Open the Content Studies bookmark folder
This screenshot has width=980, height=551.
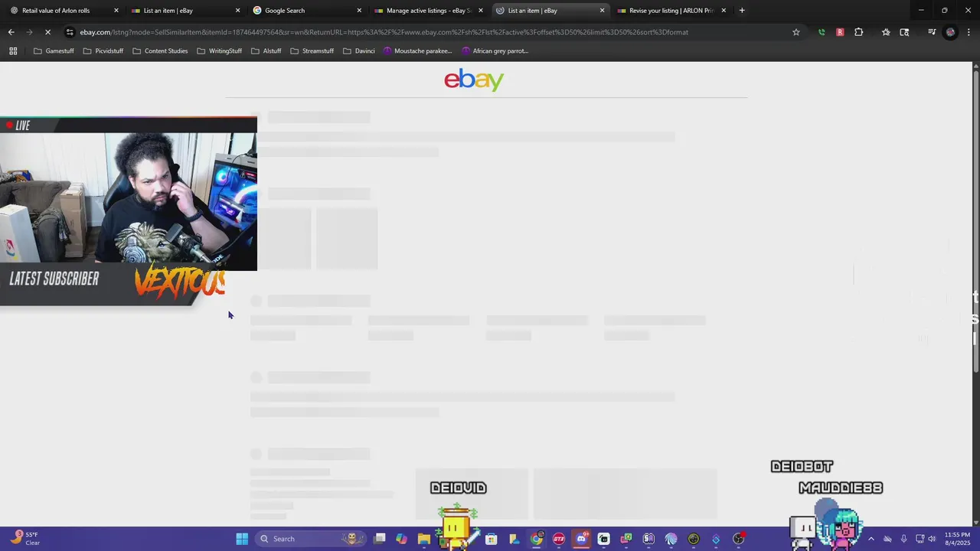[160, 51]
